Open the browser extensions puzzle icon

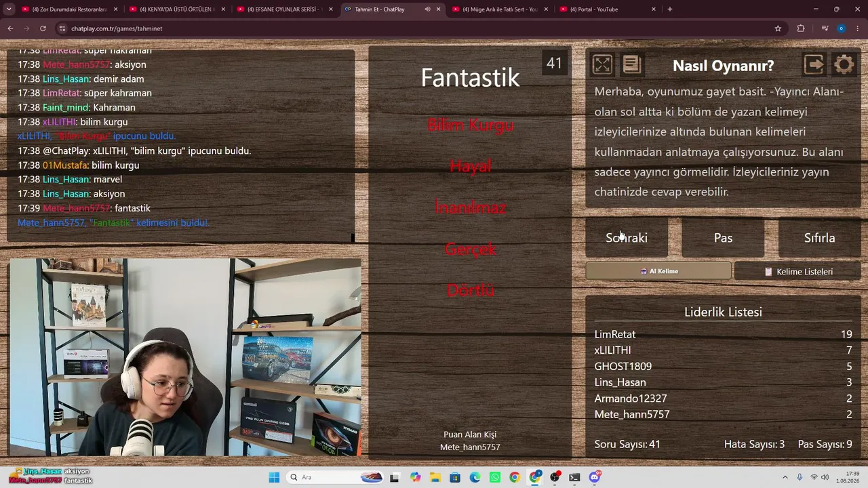point(801,28)
